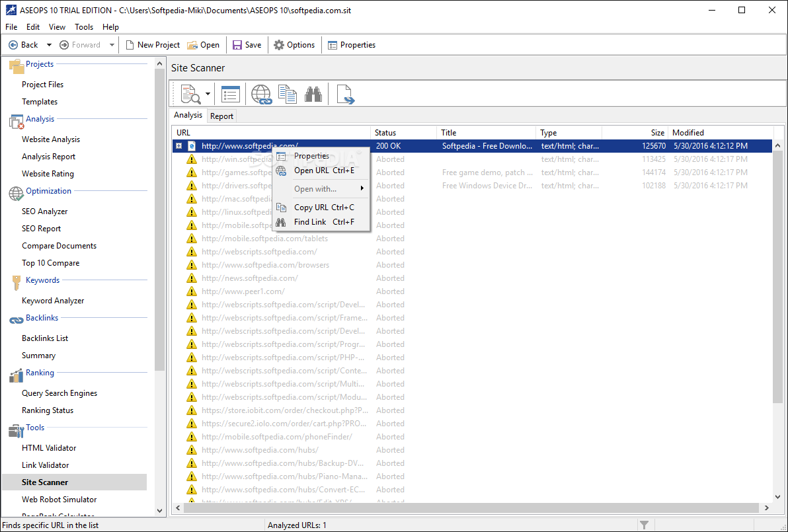
Task: Click New Project in main toolbar
Action: click(152, 45)
